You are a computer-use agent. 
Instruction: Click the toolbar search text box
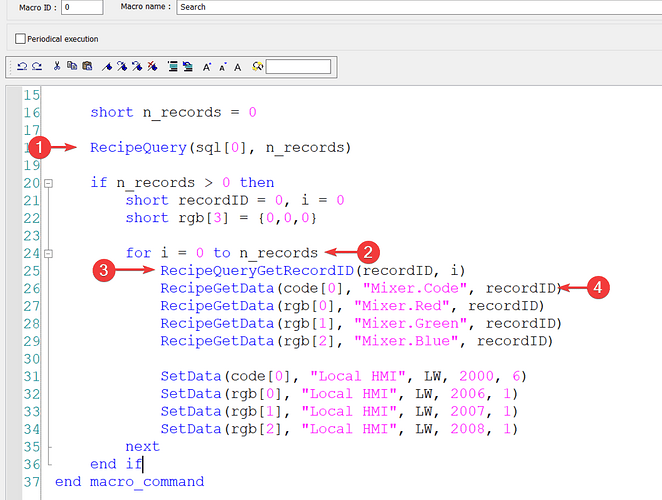(298, 67)
